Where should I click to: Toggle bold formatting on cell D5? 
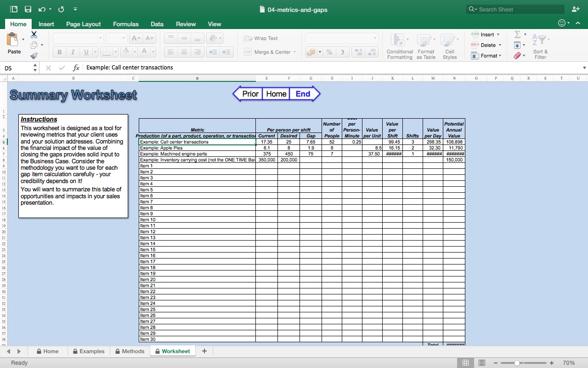pos(59,52)
